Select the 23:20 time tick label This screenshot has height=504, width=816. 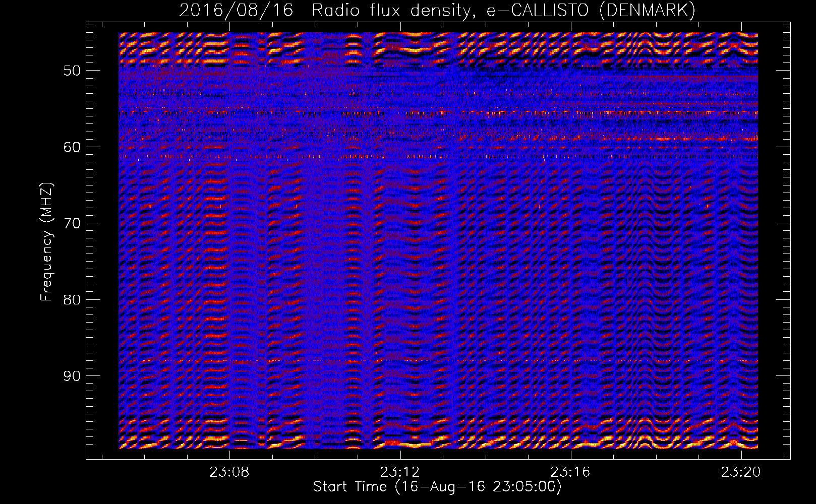[x=741, y=472]
